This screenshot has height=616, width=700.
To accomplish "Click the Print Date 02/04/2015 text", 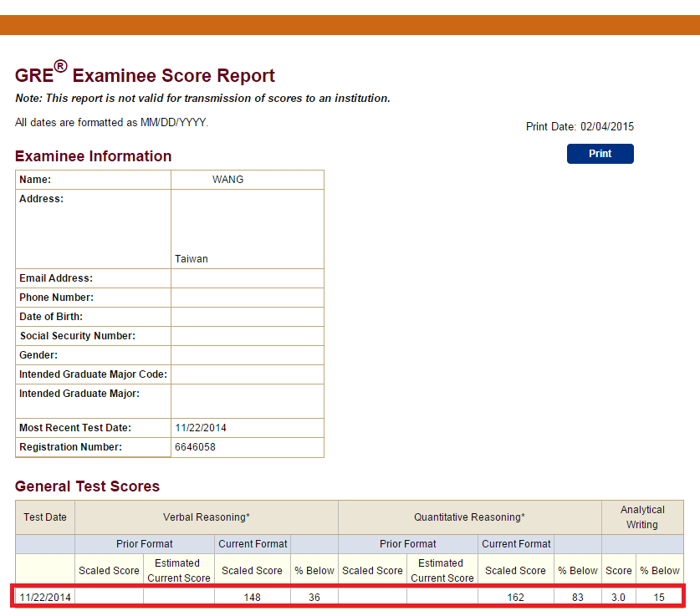I will click(580, 127).
